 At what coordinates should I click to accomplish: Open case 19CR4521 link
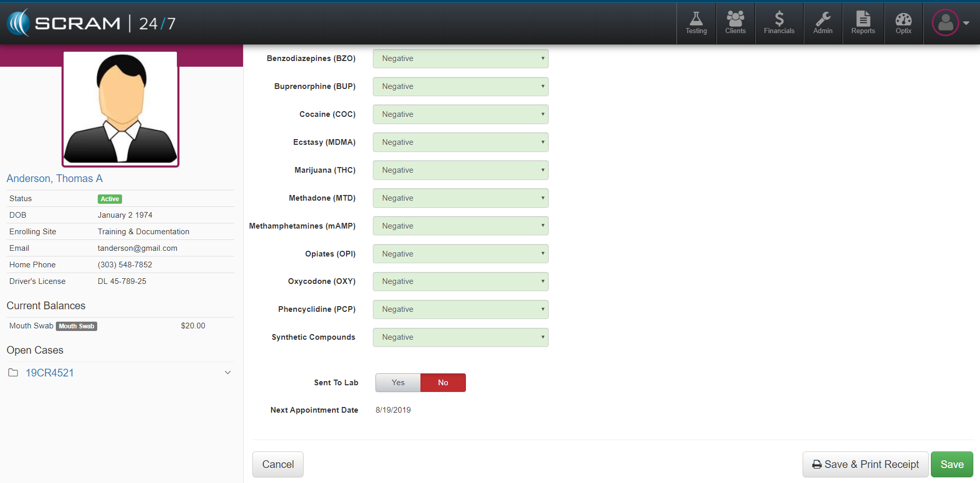pos(50,373)
